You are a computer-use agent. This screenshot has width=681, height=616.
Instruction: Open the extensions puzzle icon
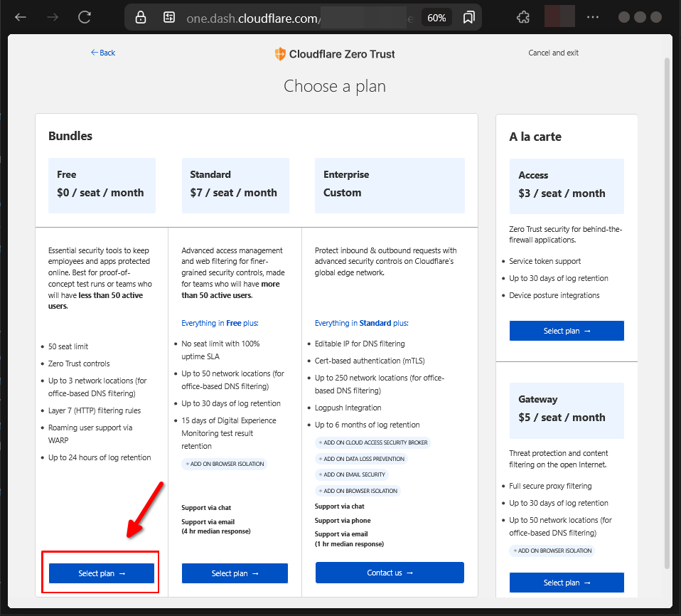click(x=523, y=17)
